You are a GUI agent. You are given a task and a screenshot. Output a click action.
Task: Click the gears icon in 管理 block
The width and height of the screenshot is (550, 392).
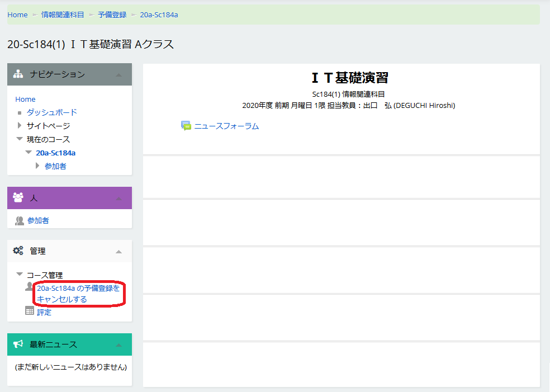coord(18,251)
